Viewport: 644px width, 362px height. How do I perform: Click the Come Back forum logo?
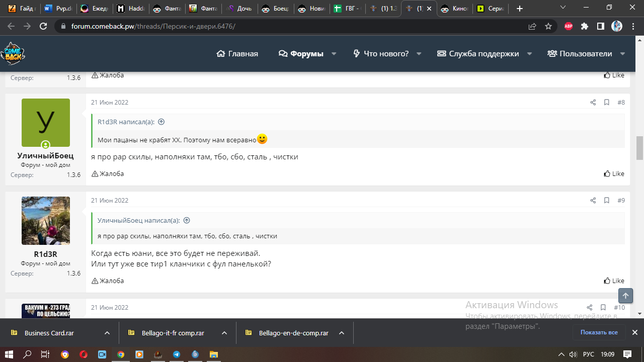[13, 54]
